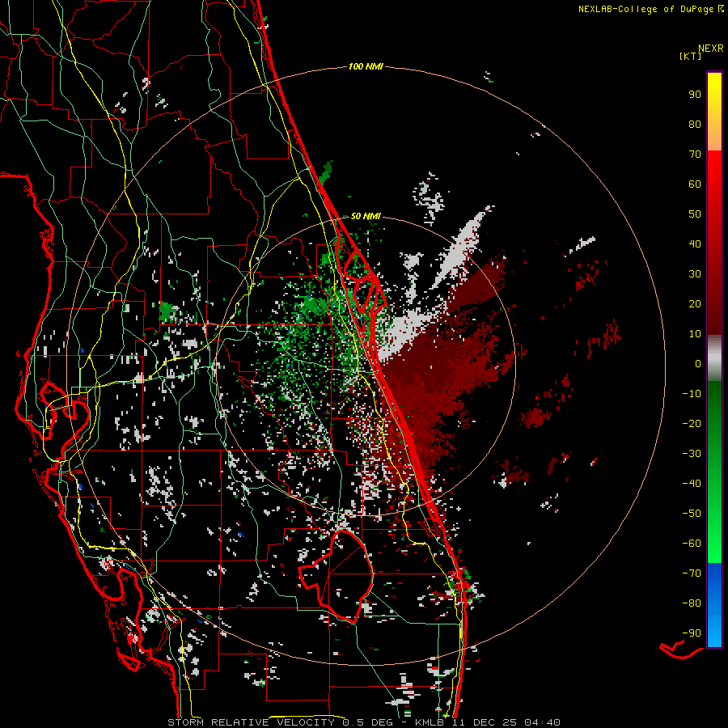Click the bottom caption starting STORM RELATIVE VELOCITY

click(x=364, y=722)
